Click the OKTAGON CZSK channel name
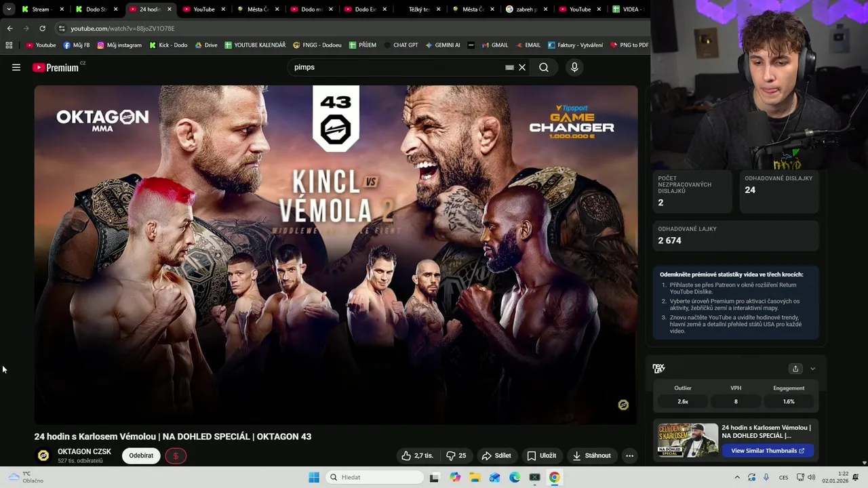 84,451
